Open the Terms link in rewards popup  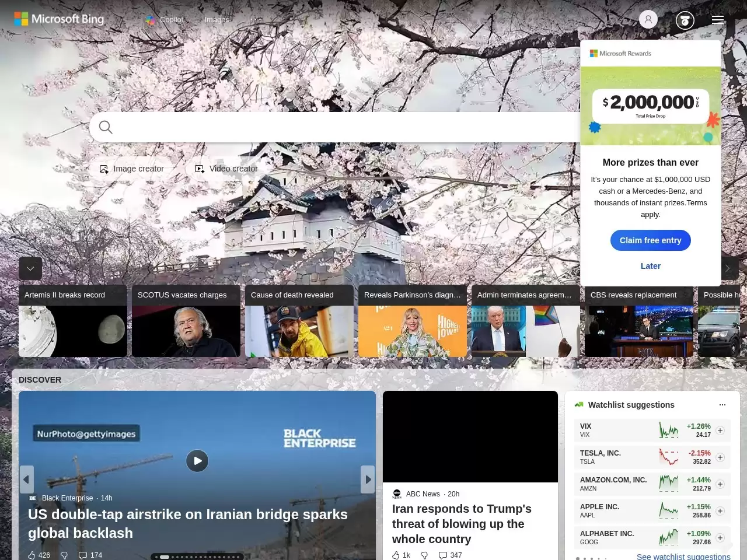[x=697, y=203]
